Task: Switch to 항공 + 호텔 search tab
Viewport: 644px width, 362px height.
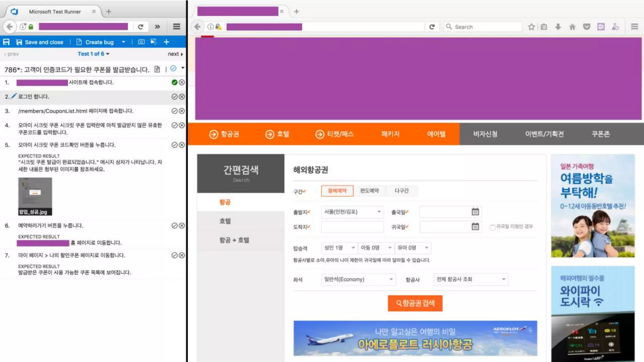Action: click(234, 240)
